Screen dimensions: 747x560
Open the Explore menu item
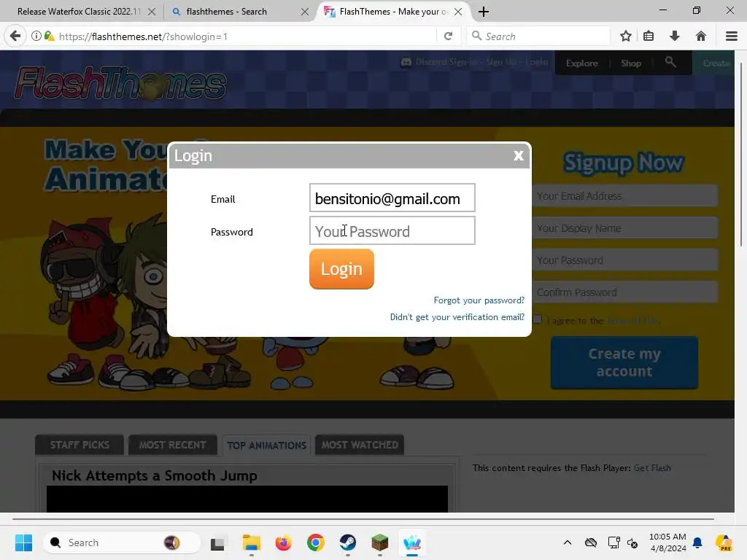(581, 63)
